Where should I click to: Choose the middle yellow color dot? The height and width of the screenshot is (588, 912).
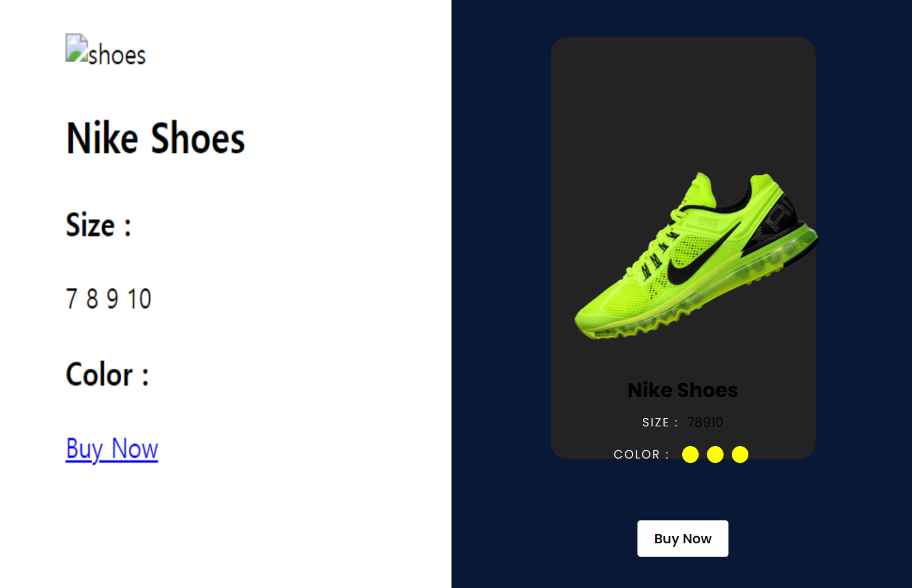click(x=715, y=454)
